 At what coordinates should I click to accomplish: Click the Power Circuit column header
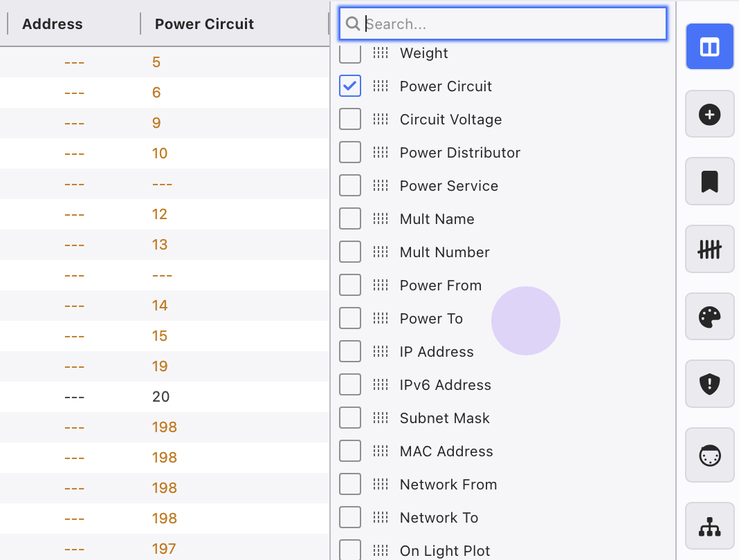(x=204, y=24)
